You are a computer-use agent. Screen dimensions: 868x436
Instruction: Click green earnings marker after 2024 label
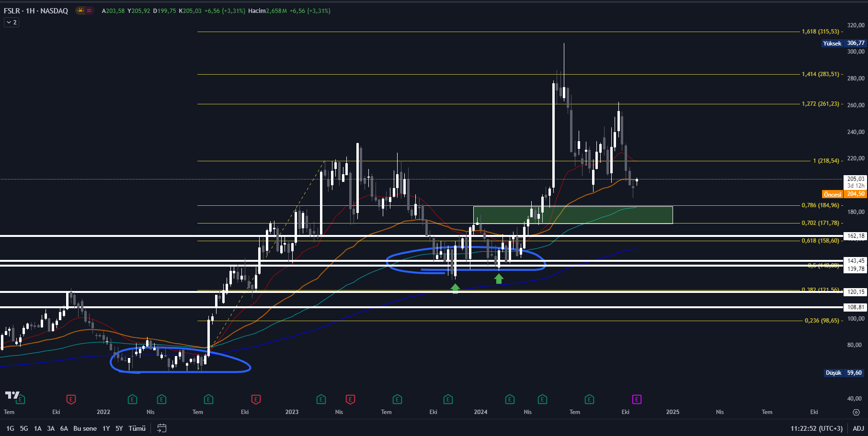point(510,399)
